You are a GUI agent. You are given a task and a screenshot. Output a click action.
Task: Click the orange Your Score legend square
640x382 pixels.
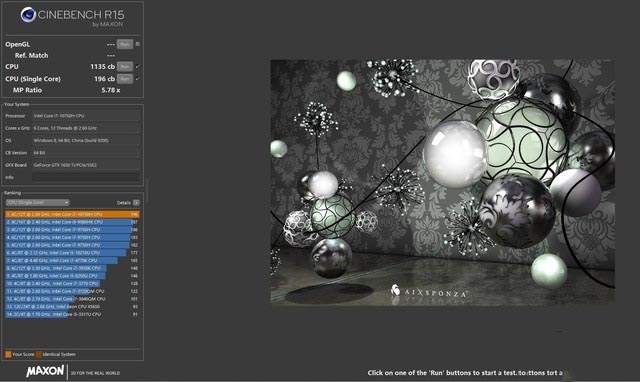point(8,354)
